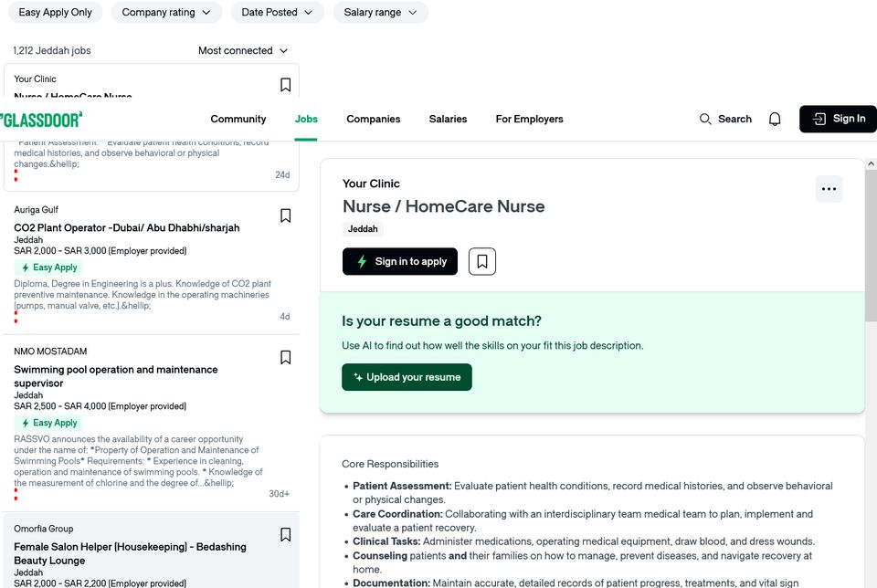Image resolution: width=877 pixels, height=588 pixels.
Task: Click the Auriga Gulf company name
Action: pos(36,210)
